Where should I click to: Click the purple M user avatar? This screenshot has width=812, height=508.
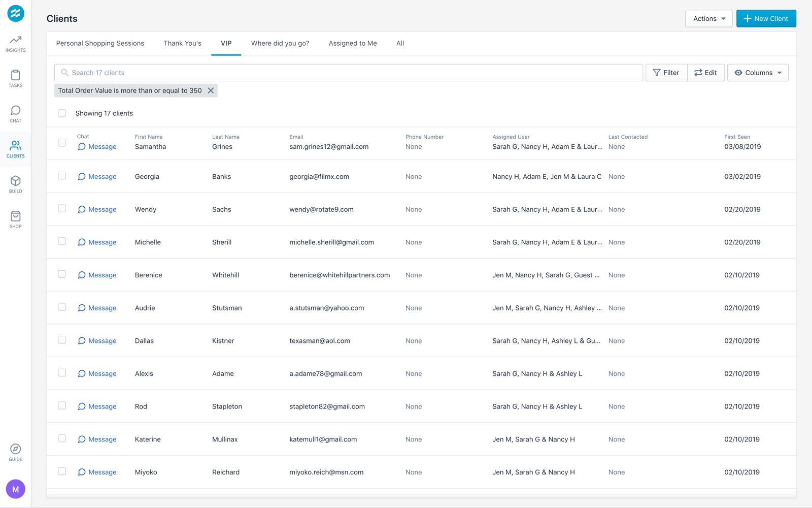tap(16, 489)
